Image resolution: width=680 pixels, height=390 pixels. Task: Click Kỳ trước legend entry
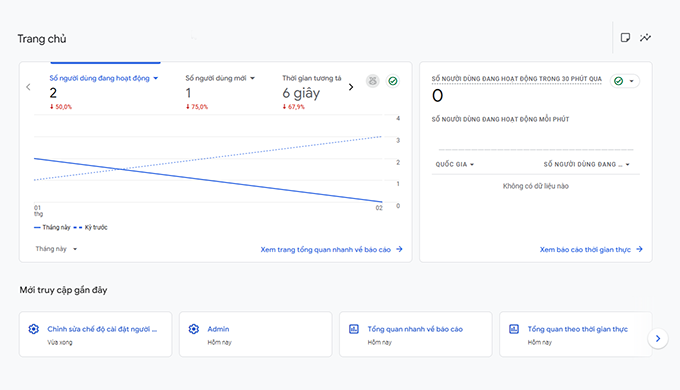[x=91, y=227]
